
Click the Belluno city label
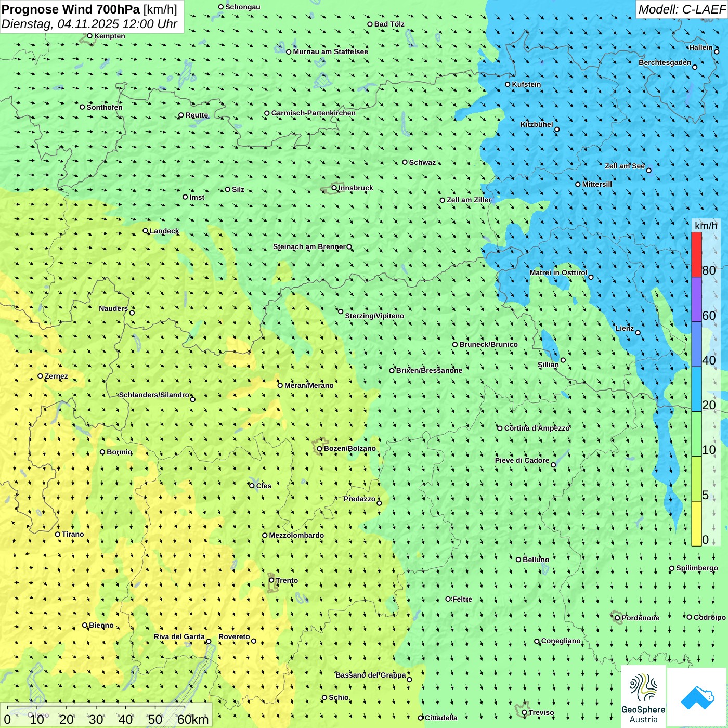[536, 560]
